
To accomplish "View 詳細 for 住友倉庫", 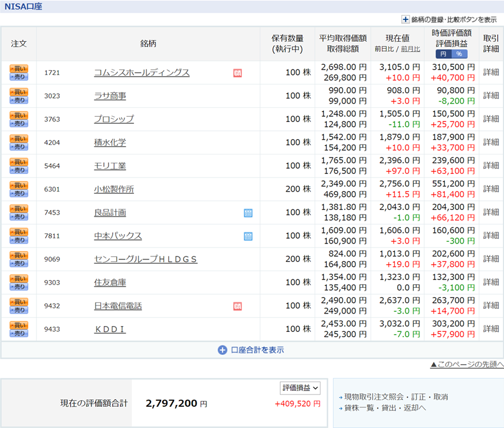I will click(491, 282).
